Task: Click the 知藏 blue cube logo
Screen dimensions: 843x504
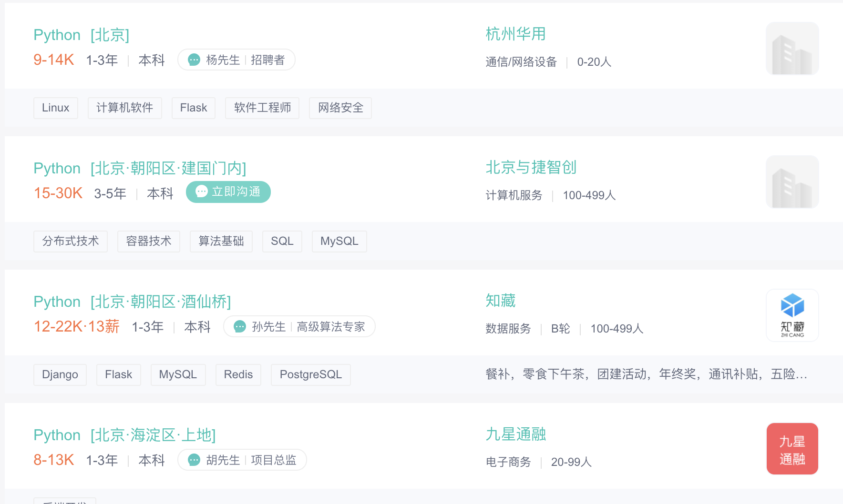Action: (x=792, y=315)
